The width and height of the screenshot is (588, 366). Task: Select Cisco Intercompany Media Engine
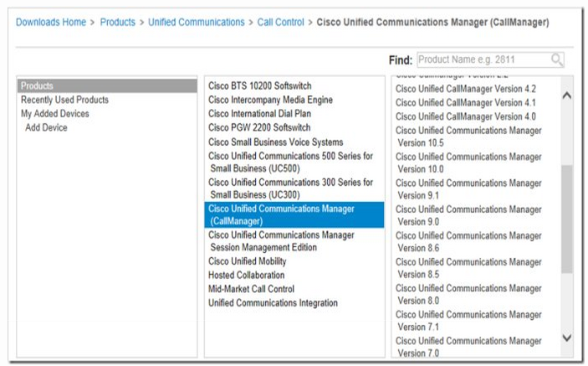tap(270, 100)
